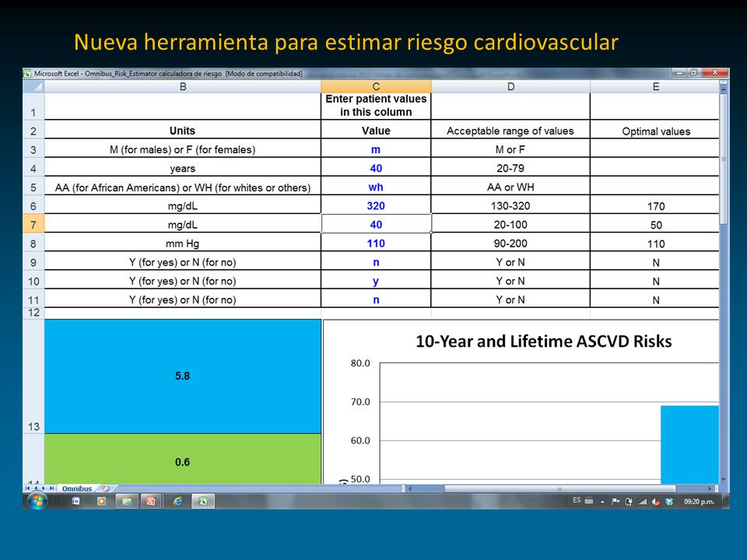Viewport: 747px width, 560px height.
Task: Click the horizontal scrollbar right arrow
Action: point(710,488)
